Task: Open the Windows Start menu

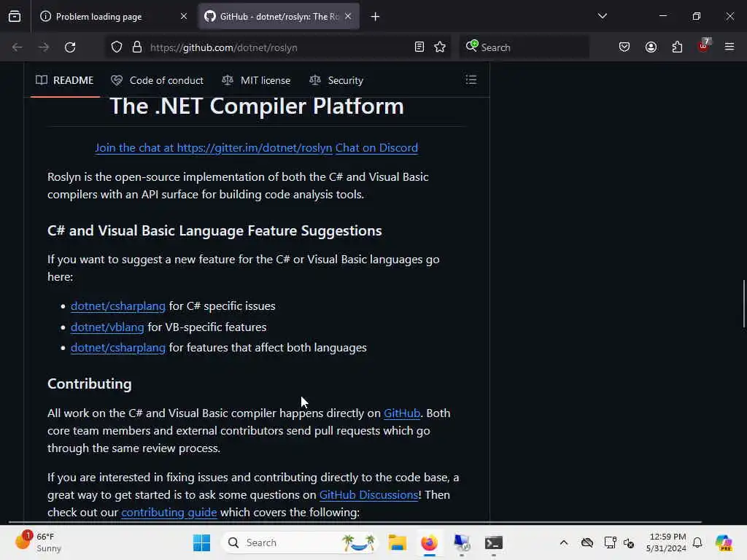Action: pos(201,542)
